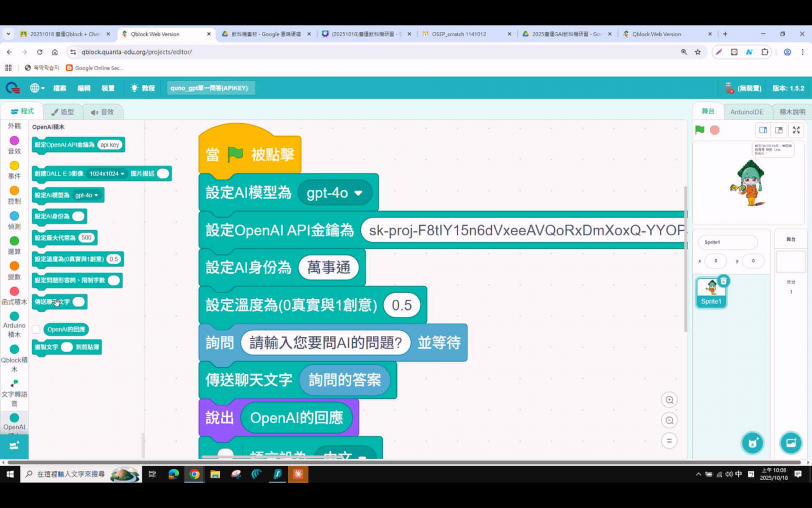Zoom in on the workspace
The image size is (812, 508).
pyautogui.click(x=669, y=400)
